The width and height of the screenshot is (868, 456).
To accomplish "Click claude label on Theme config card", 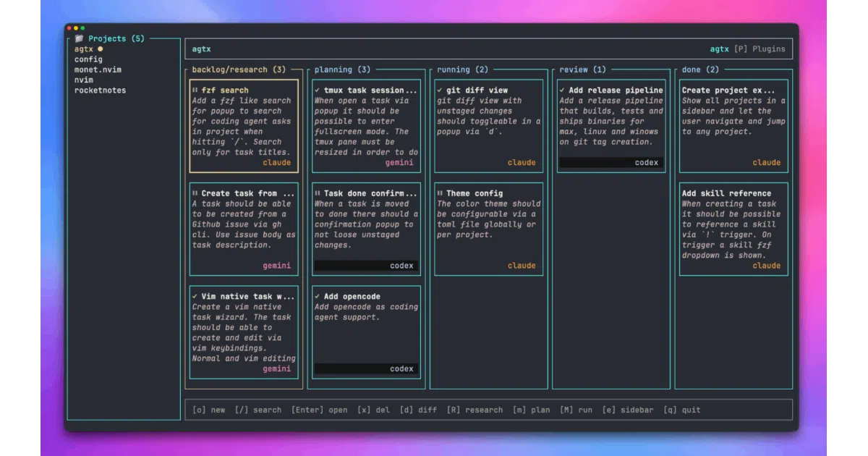I will pos(522,266).
